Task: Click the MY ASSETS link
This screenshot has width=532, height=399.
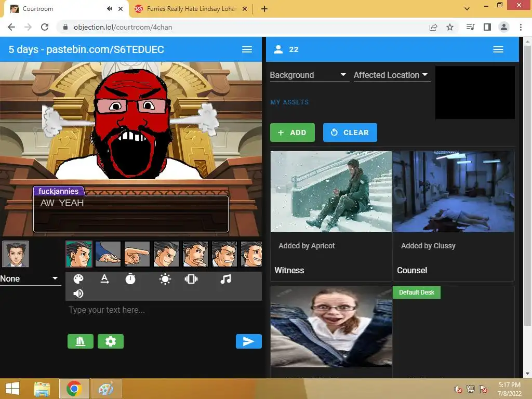Action: pyautogui.click(x=289, y=102)
